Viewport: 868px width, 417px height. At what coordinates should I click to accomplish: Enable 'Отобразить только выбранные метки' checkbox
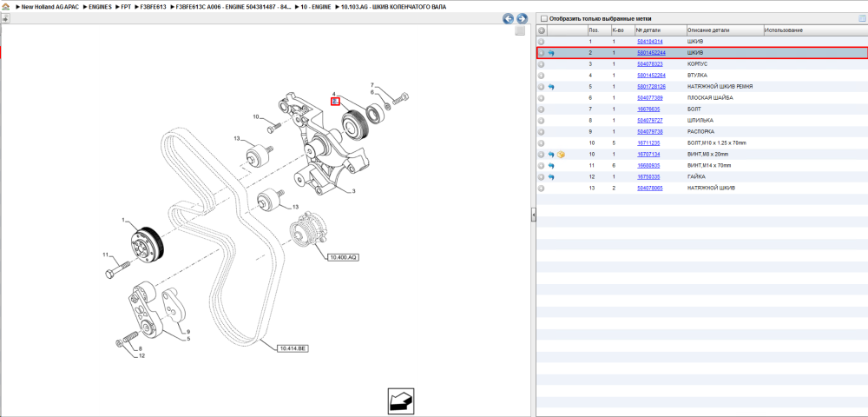543,18
